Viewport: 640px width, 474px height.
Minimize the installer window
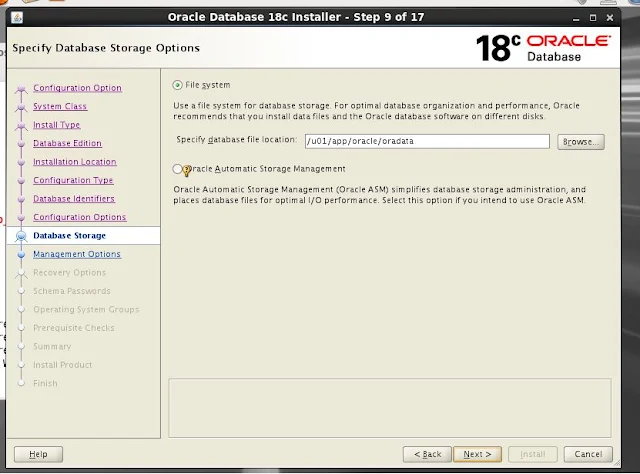576,18
